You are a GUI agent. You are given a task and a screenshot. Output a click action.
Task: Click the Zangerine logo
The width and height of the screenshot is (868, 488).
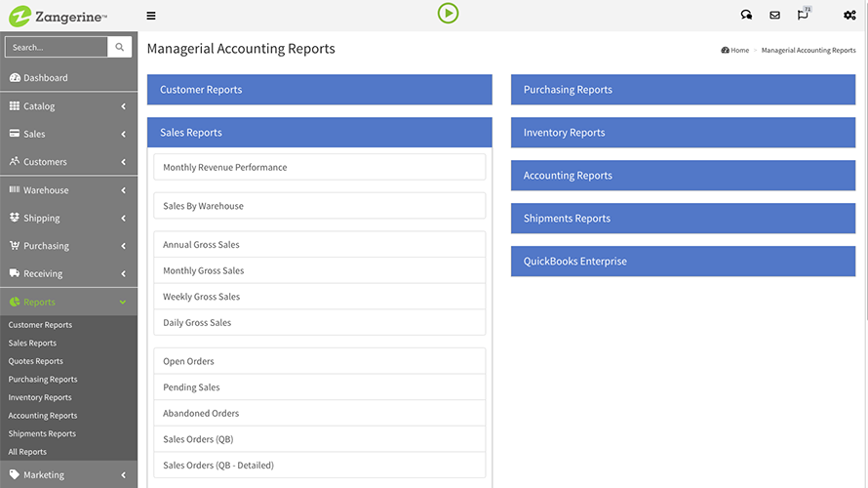[59, 16]
